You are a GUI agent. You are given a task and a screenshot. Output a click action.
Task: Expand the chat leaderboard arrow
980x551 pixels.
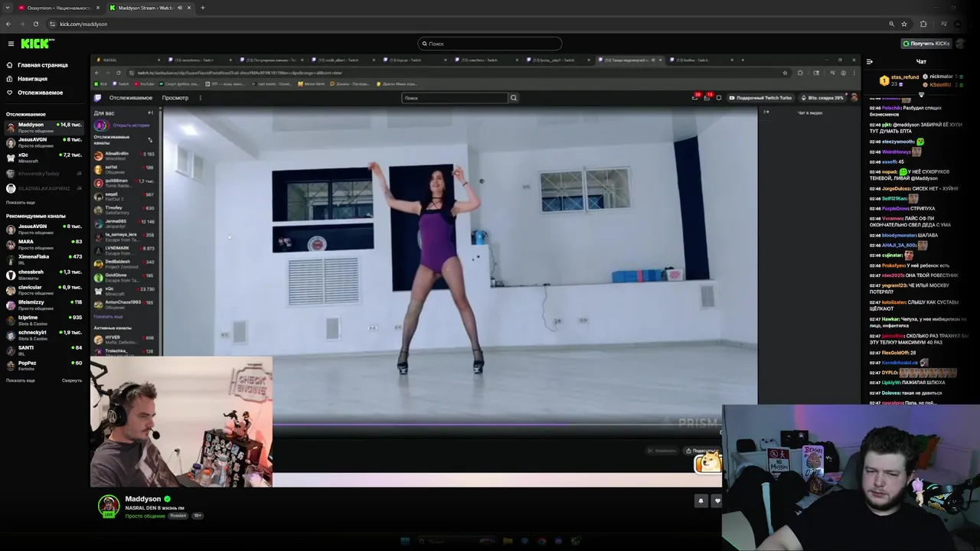pyautogui.click(x=921, y=94)
